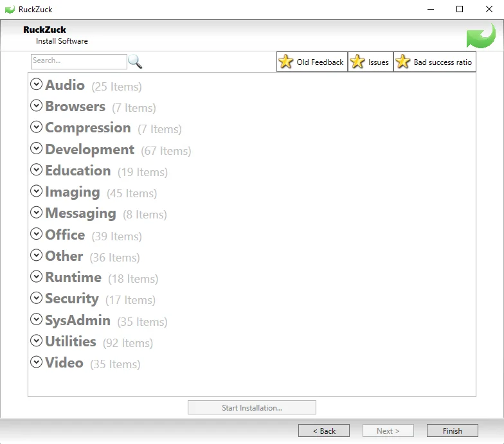Screen dimensions: 504x444
Task: Expand the Browsers category chevron
Action: [x=37, y=106]
